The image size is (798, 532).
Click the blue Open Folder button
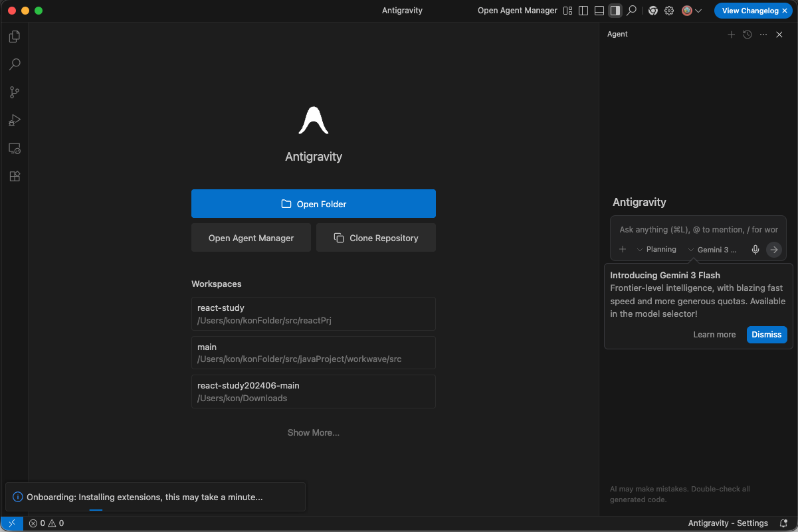pos(314,204)
